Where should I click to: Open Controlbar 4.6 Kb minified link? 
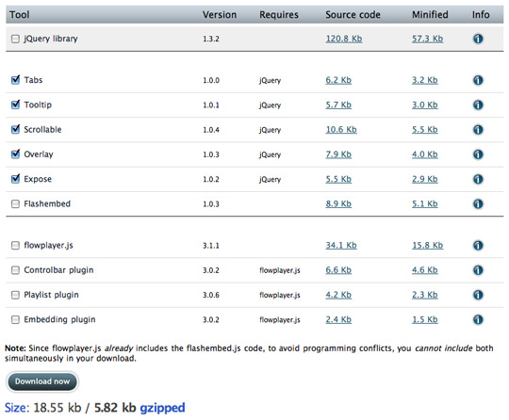click(425, 270)
